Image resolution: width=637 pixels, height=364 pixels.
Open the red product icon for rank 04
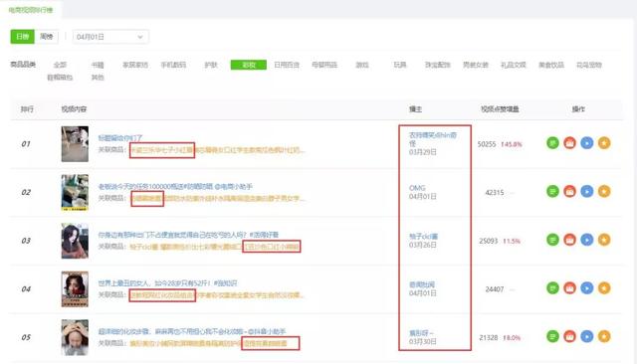point(569,288)
